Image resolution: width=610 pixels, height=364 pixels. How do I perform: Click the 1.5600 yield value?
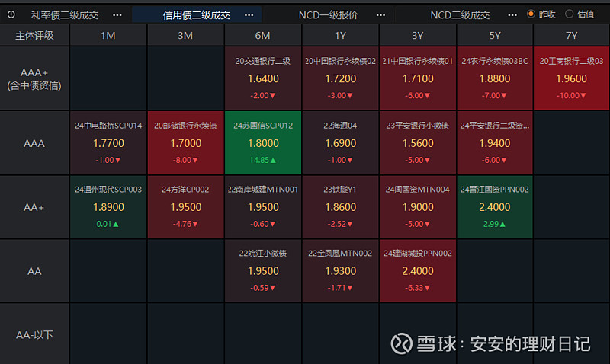pyautogui.click(x=418, y=143)
